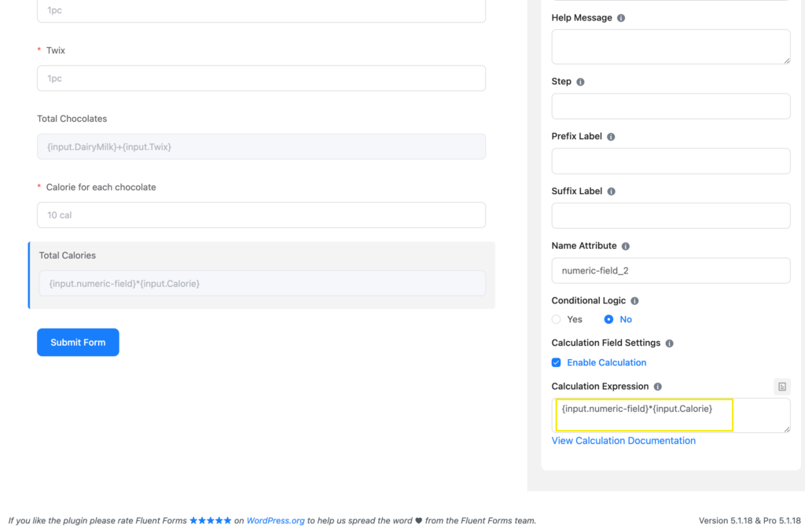Click Version 5.1.18 & Pro text
This screenshot has width=805, height=532.
749,520
